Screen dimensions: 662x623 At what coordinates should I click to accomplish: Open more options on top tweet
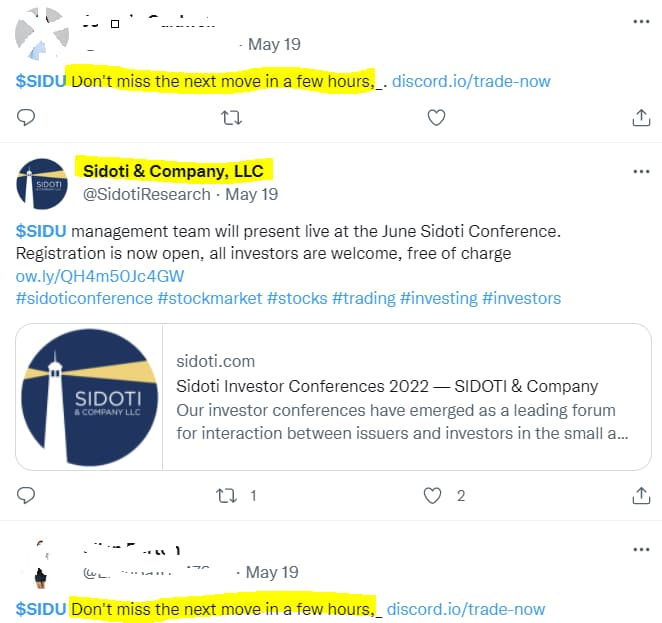(x=641, y=22)
